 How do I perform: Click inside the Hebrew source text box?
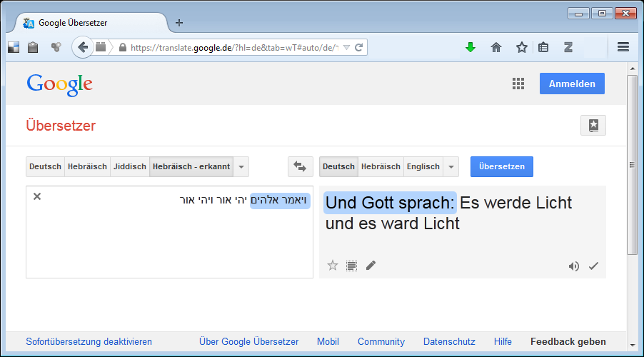click(x=170, y=232)
